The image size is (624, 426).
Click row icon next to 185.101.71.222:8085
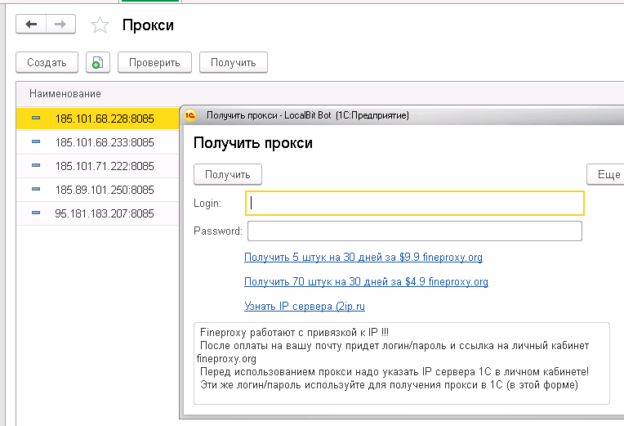[36, 165]
